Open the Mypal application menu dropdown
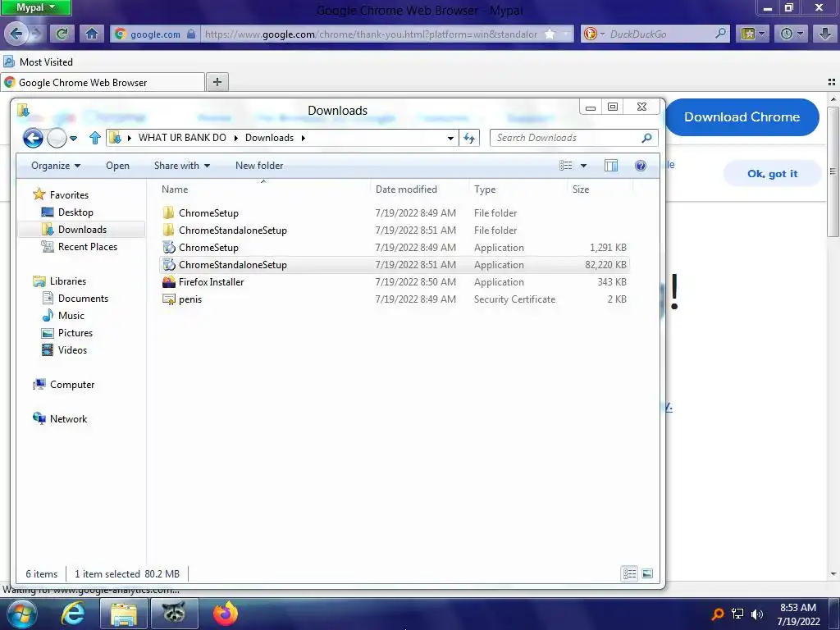 36,7
